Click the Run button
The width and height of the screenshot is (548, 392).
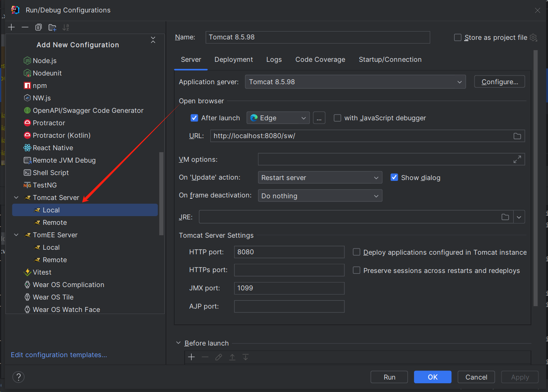389,377
